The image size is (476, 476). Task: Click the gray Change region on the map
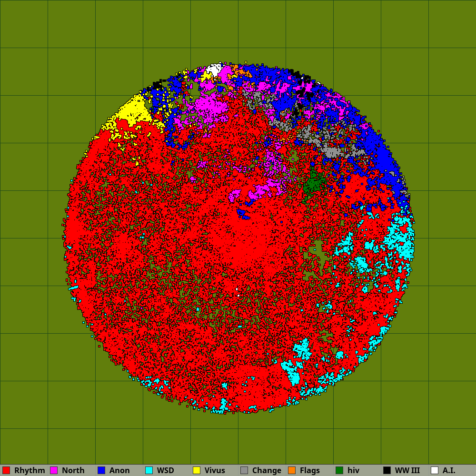pyautogui.click(x=329, y=152)
